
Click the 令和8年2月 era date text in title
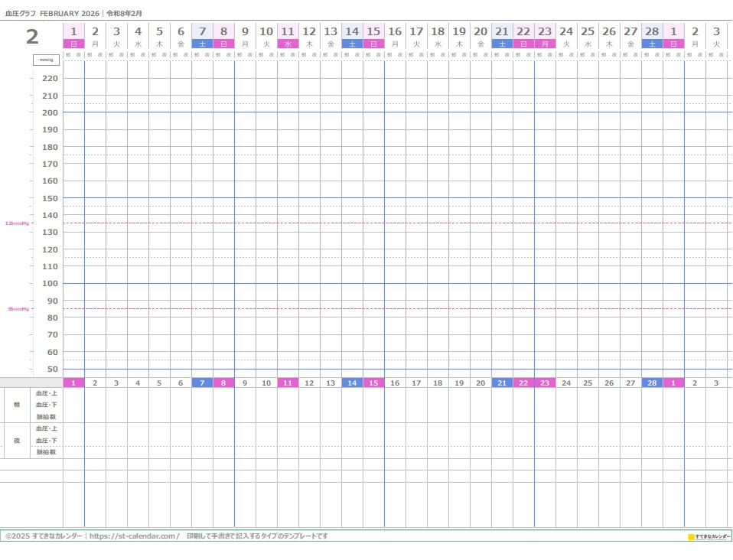125,13
